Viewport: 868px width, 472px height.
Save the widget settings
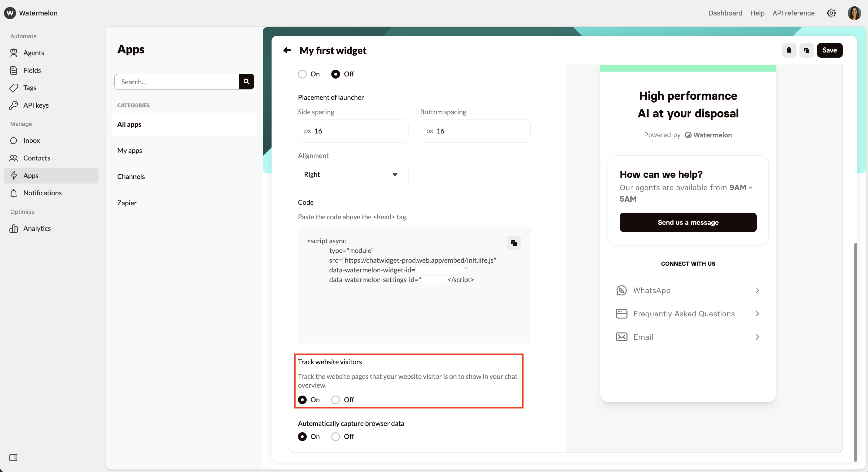[829, 50]
